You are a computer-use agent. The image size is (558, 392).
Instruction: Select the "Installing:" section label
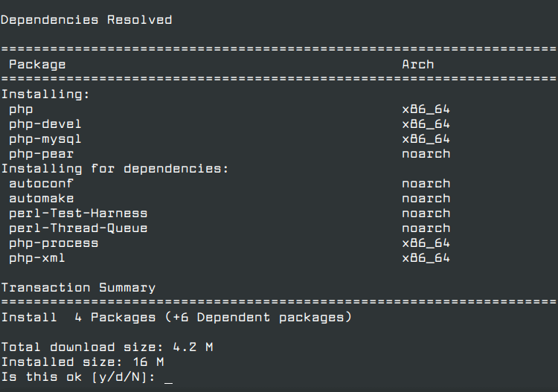pyautogui.click(x=45, y=94)
